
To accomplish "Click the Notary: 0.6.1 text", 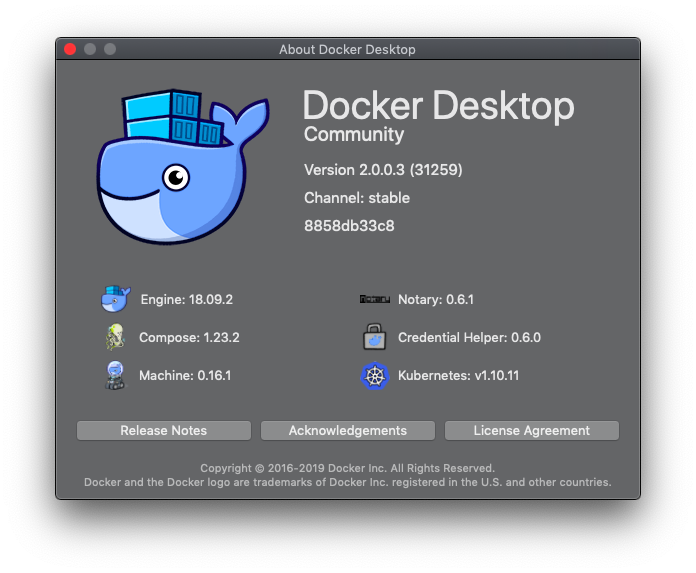I will (x=436, y=300).
